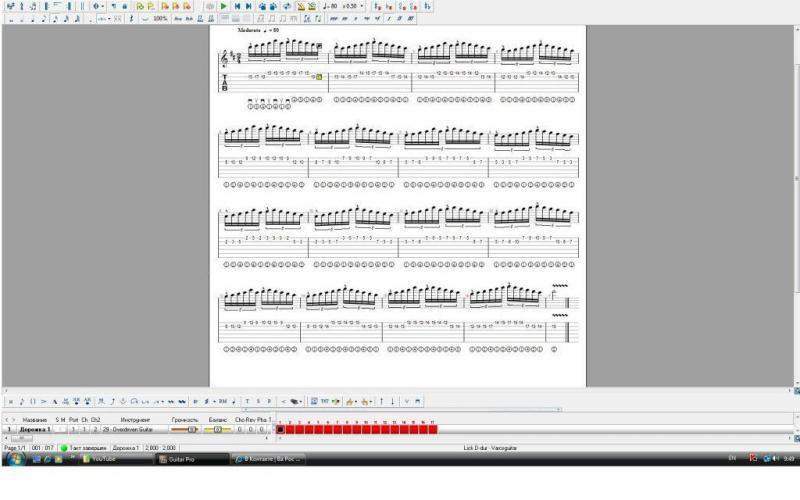Click the Инструмент column header
Image resolution: width=800 pixels, height=500 pixels.
(x=135, y=420)
